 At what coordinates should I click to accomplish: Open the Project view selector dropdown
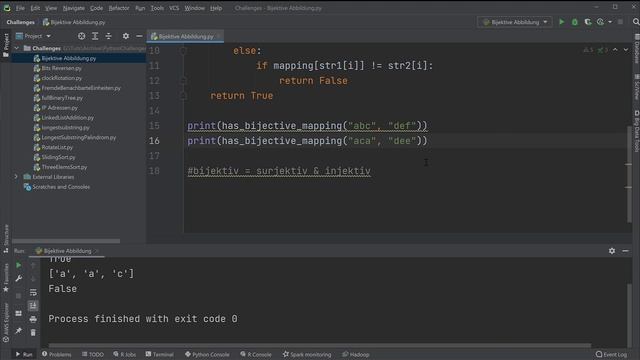coord(33,36)
